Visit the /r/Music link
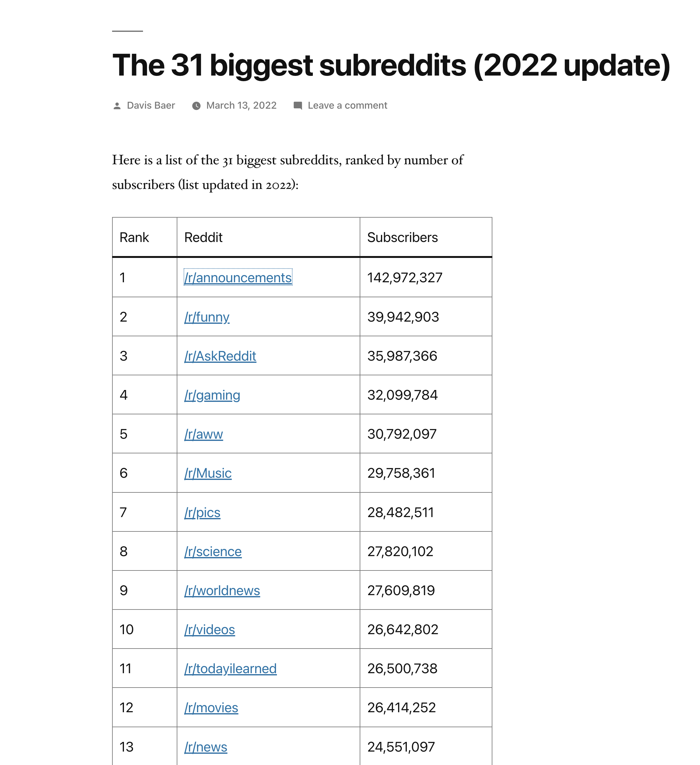Viewport: 700px width, 765px height. [x=208, y=473]
